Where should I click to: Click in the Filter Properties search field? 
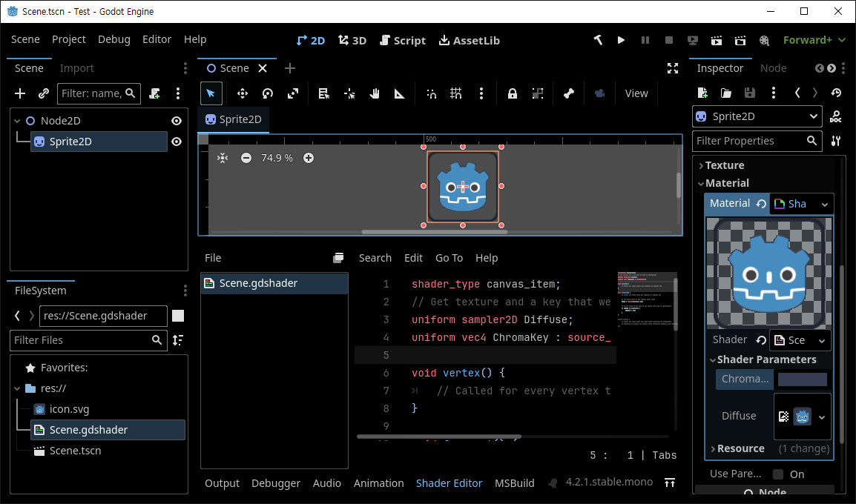757,141
